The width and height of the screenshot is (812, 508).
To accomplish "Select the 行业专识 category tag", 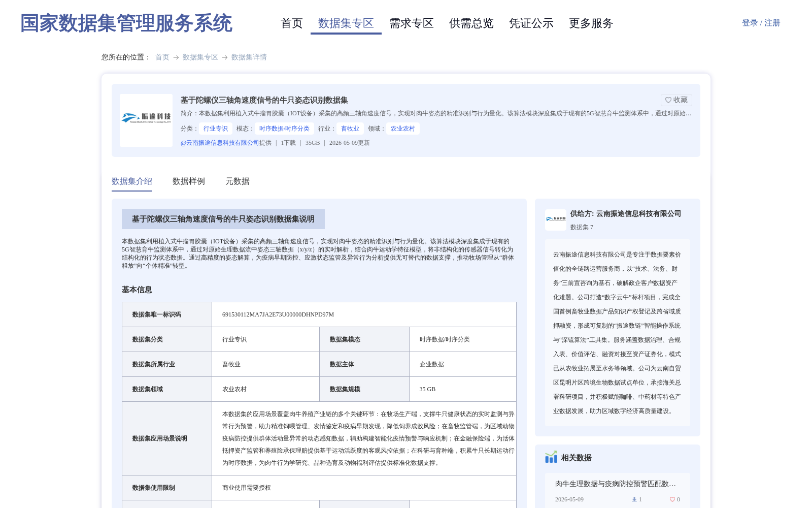I will 216,129.
